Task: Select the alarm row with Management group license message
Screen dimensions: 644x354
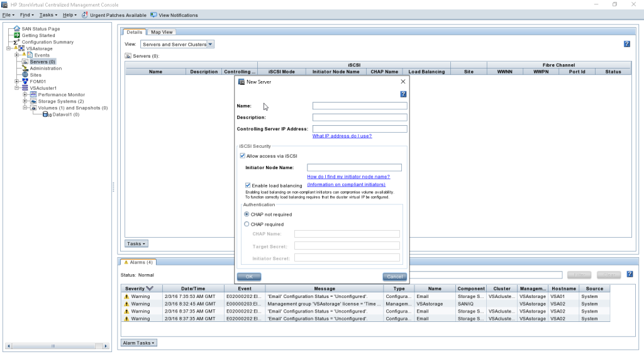Action: pos(365,304)
